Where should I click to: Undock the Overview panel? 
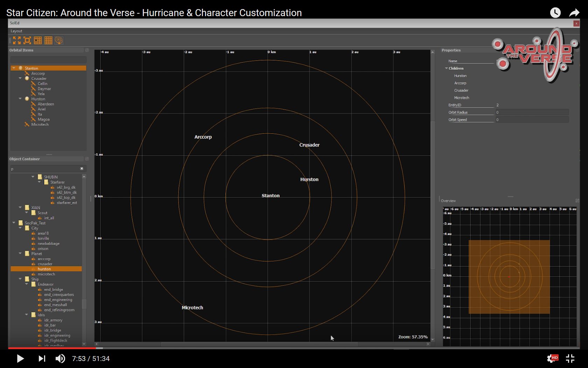coord(577,201)
